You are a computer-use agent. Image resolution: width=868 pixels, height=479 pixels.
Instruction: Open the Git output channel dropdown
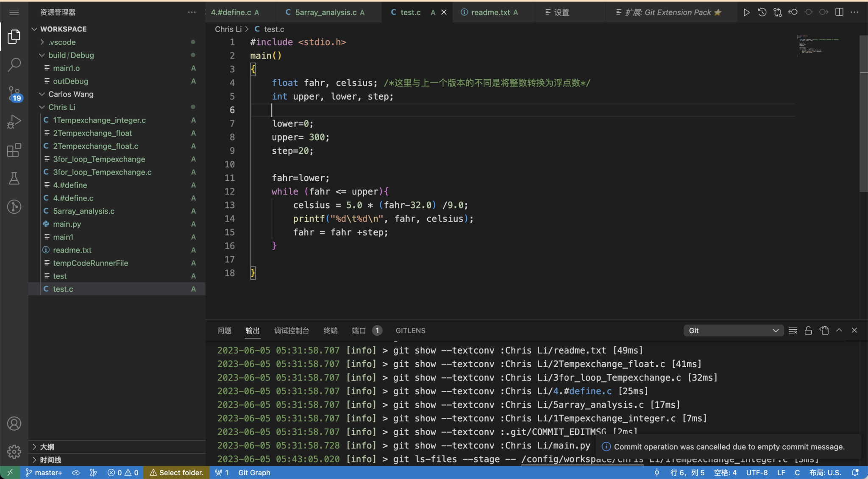coord(733,331)
